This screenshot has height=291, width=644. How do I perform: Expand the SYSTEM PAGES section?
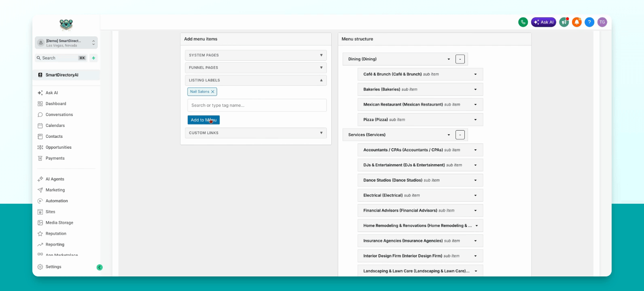pos(256,55)
